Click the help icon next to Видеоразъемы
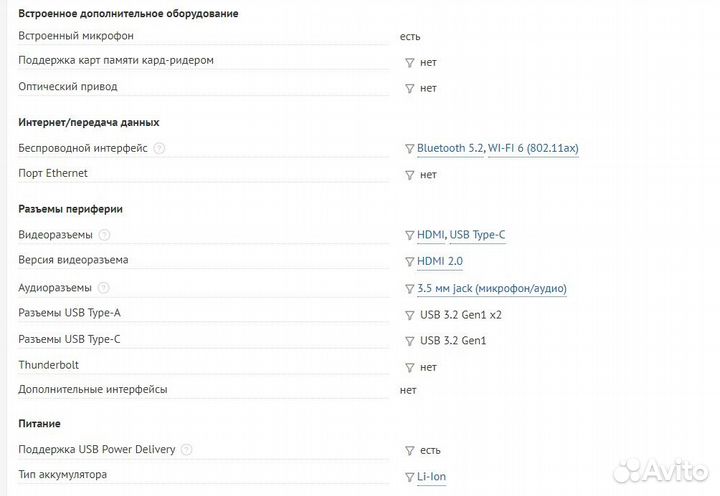 105,235
